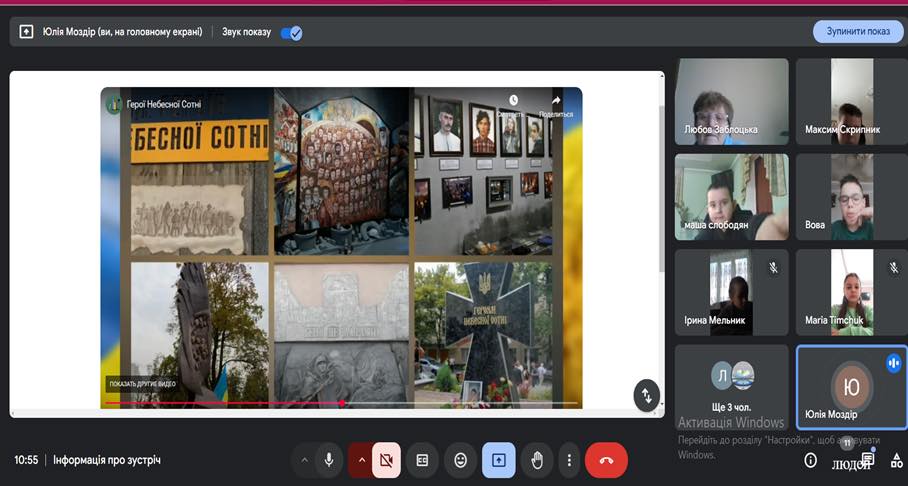Click the ПОКАЗАТЬ ДРУГИЕ ВИДЕО link

(x=141, y=384)
